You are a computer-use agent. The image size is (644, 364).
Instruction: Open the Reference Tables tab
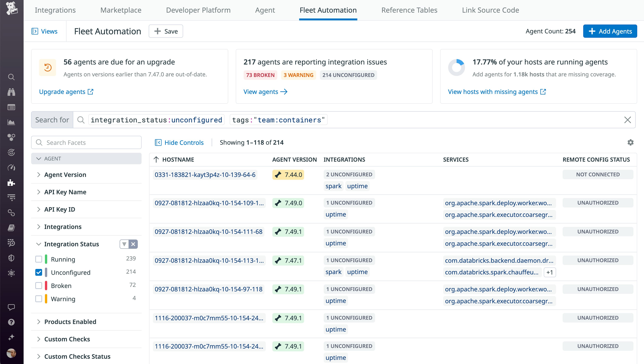409,10
